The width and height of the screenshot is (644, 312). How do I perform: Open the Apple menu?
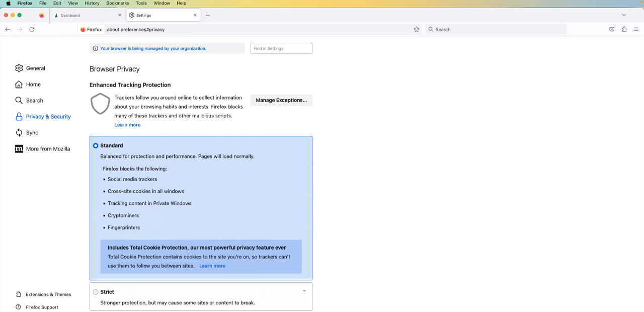click(8, 3)
